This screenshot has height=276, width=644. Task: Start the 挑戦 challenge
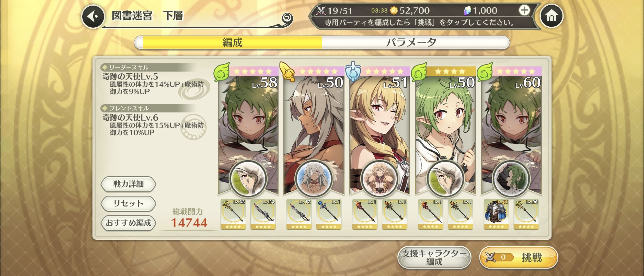click(x=519, y=257)
